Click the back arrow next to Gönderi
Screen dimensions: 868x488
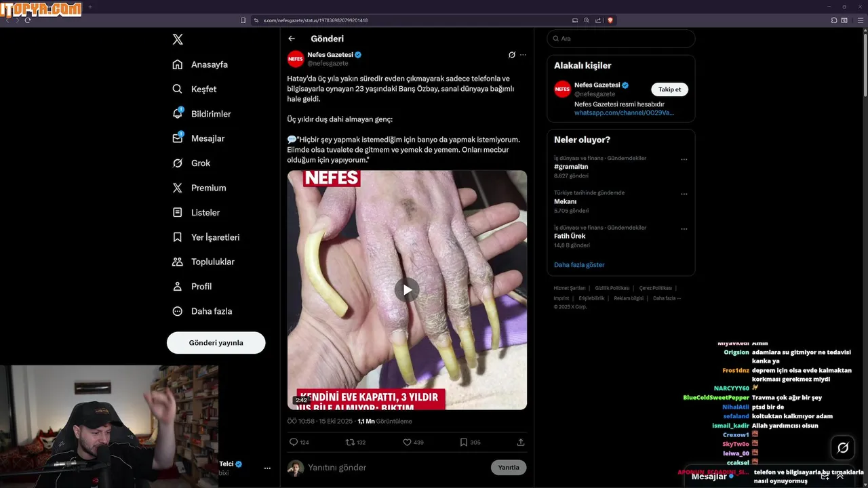[292, 39]
